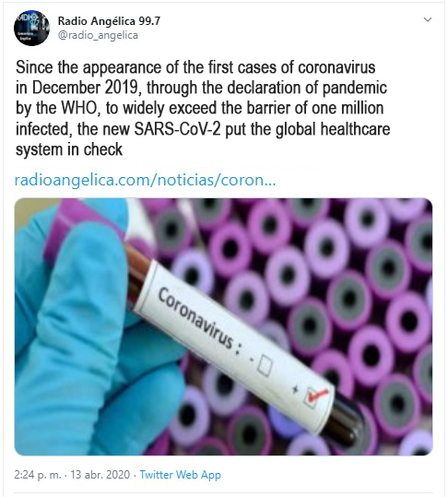Select the 2:24 p. m. timestamp
Viewport: 448px width, 497px height.
[x=38, y=475]
